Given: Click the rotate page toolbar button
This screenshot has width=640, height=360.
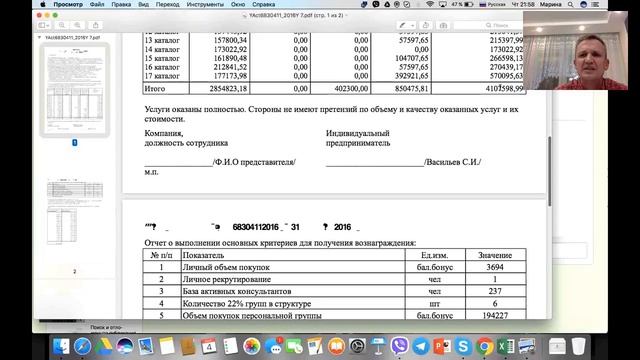Looking at the screenshot, I should click(x=426, y=25).
